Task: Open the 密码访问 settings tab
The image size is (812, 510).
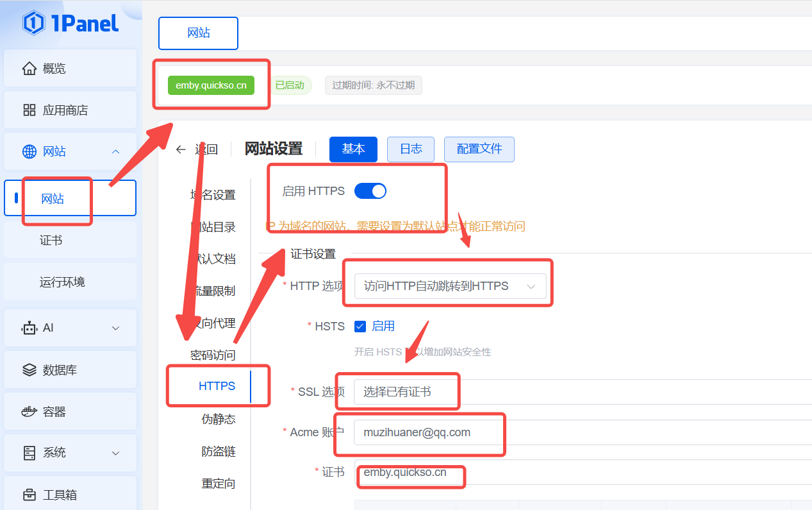Action: tap(213, 355)
